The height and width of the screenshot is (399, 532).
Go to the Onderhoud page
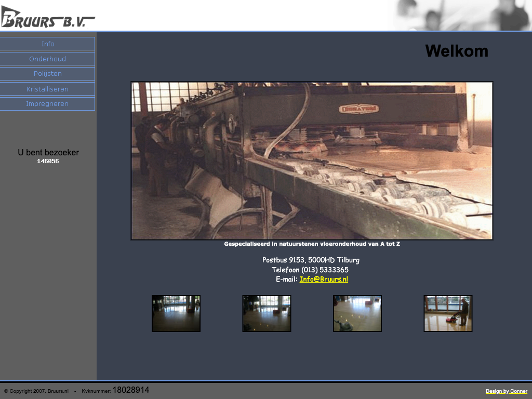(x=48, y=59)
